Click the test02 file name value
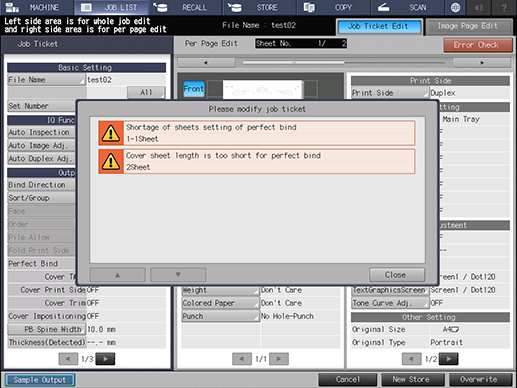 point(99,80)
